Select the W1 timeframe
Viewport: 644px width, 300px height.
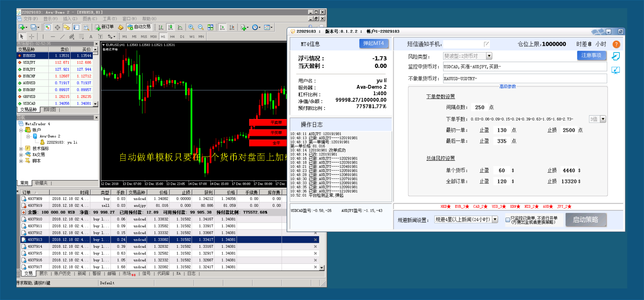click(192, 37)
